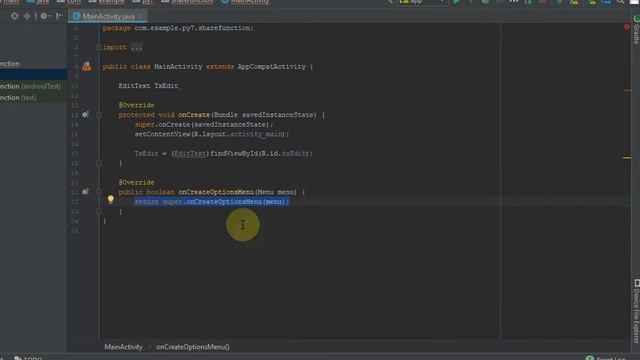Click the folded import ellipsis
Viewport: 640px width, 360px height.
coord(136,47)
